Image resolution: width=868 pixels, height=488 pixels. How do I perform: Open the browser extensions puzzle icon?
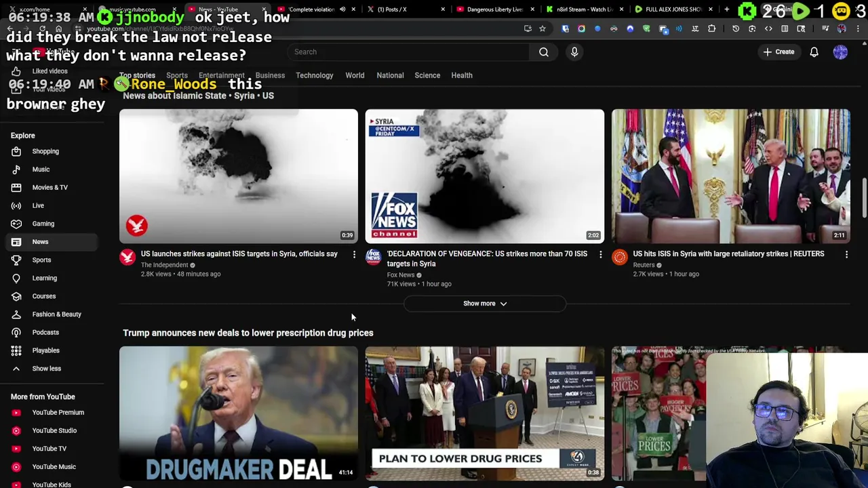(711, 28)
